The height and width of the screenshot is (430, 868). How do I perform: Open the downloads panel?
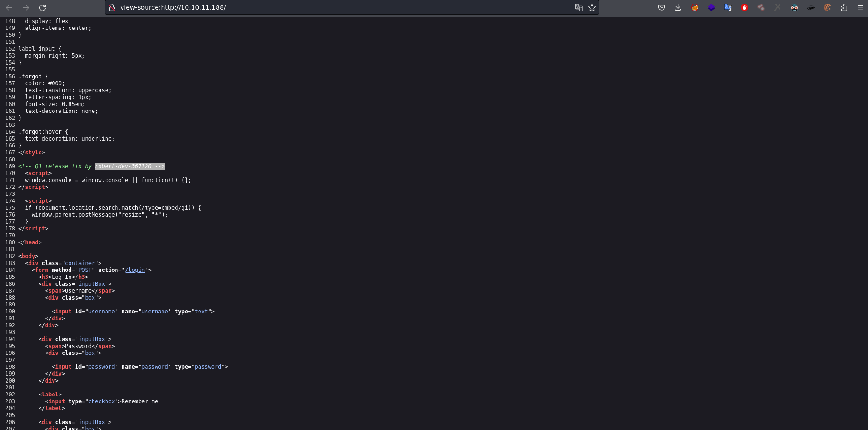coord(678,7)
